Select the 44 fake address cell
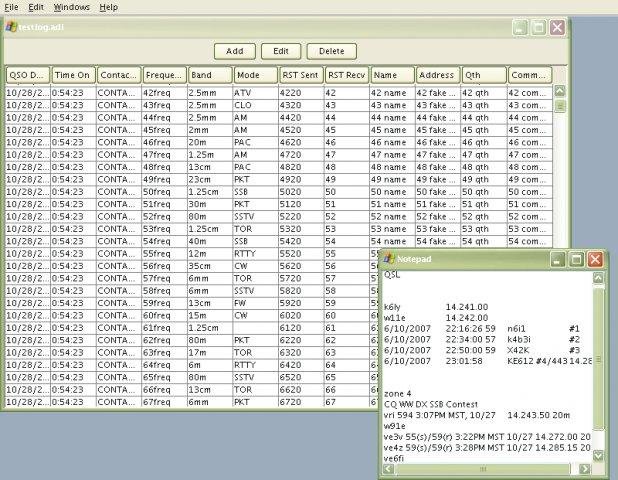Screen dimensions: 618x480 437,117
